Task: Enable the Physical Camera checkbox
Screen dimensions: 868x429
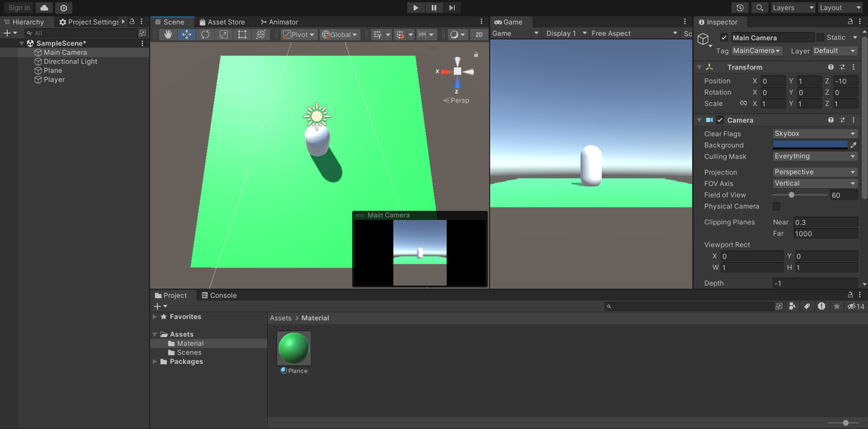Action: point(777,206)
